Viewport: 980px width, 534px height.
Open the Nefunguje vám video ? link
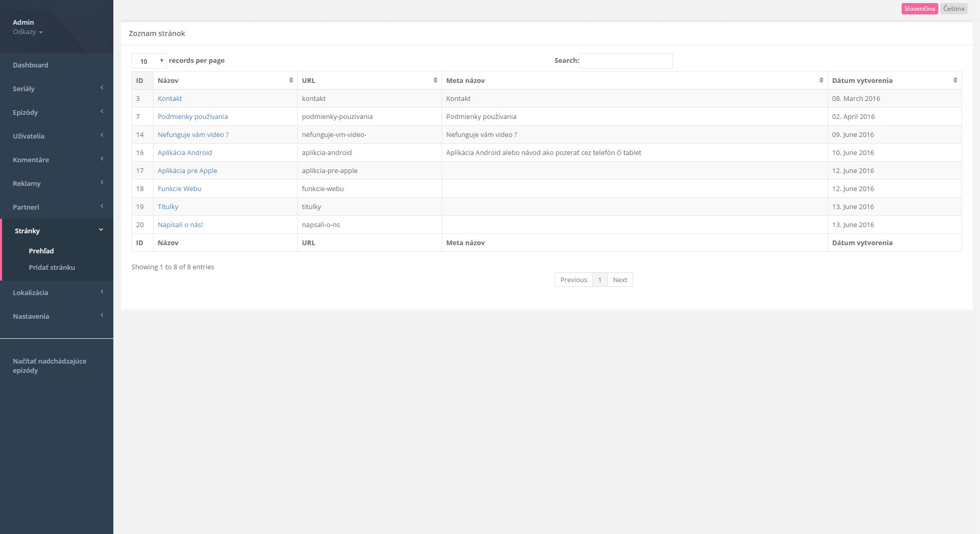point(193,134)
